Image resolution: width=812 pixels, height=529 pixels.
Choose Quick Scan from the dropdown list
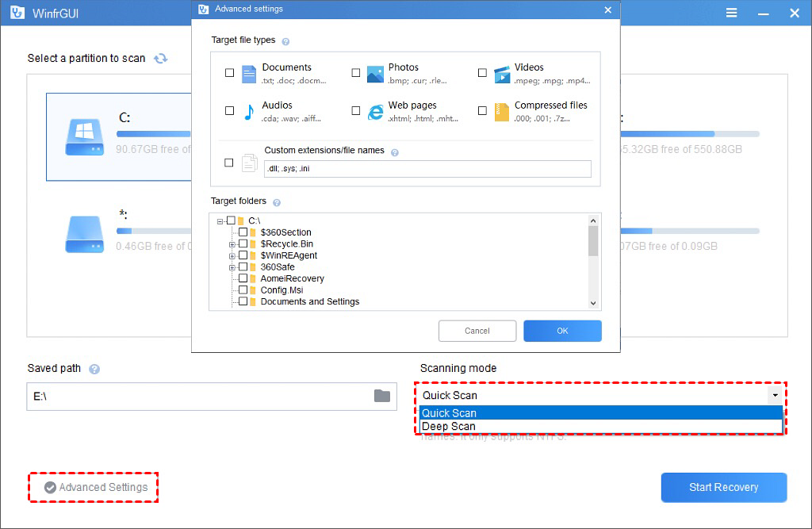coord(601,413)
